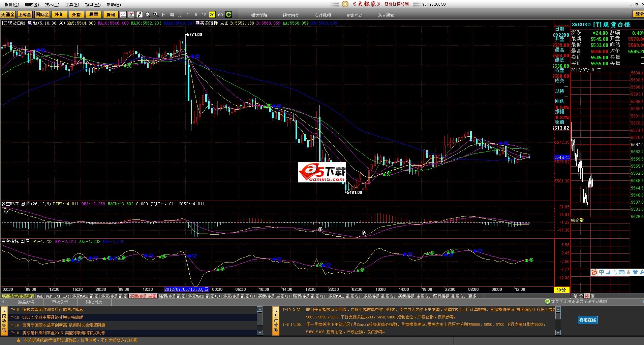Open the 报价(Q) menu

pos(12,4)
